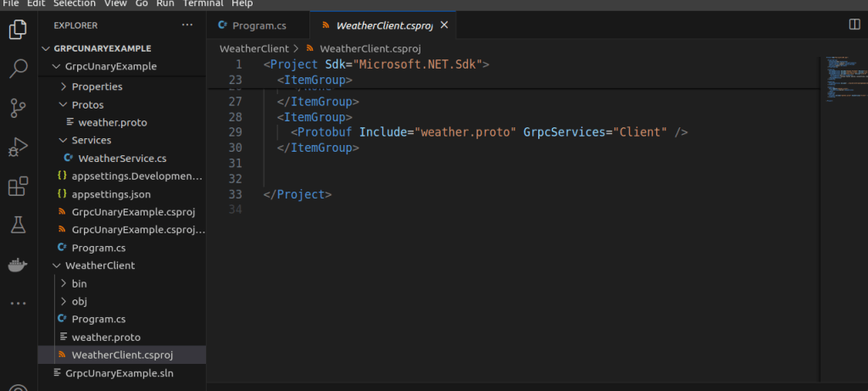Click WeatherClient in the breadcrumb path
This screenshot has width=868, height=391.
tap(253, 48)
